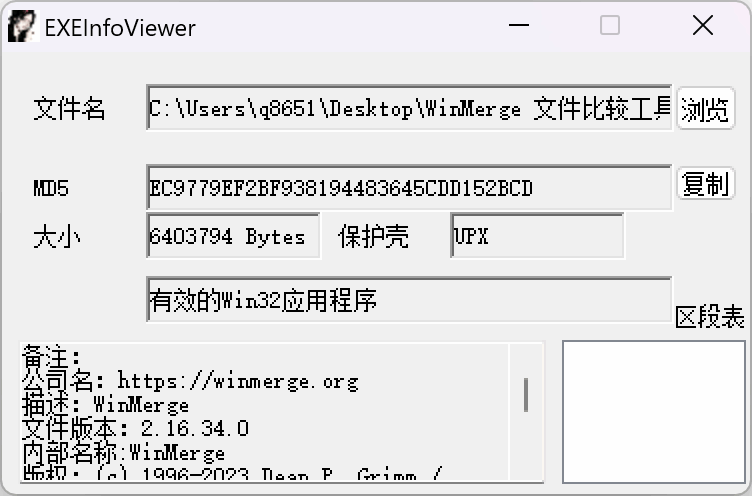Maximize the EXEInfoViewer window
Screen dimensions: 752x496
click(610, 25)
